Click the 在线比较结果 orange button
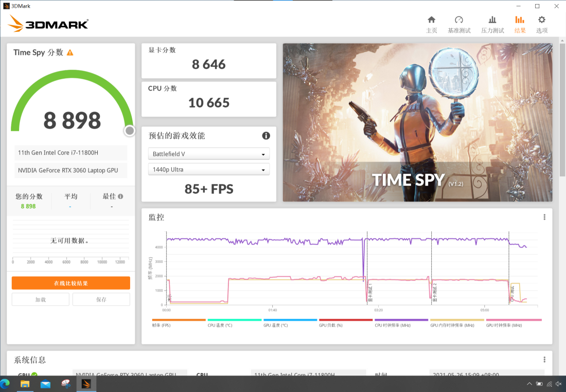 71,283
